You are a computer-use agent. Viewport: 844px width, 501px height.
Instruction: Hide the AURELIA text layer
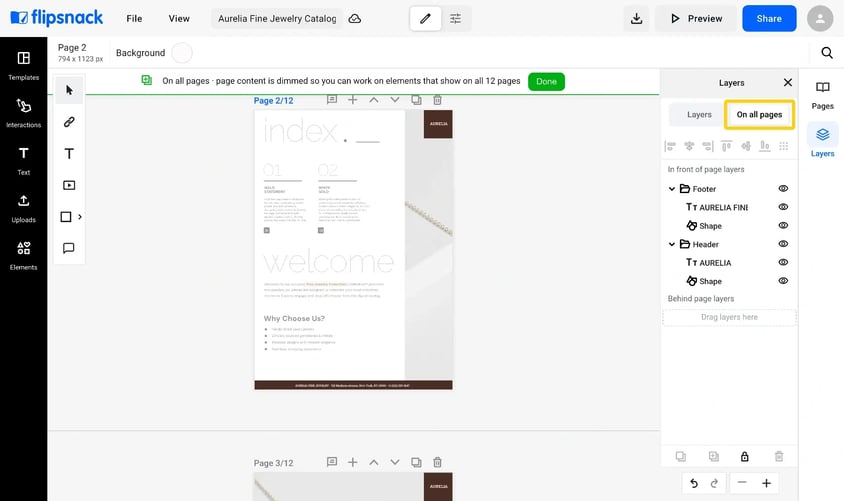click(783, 263)
